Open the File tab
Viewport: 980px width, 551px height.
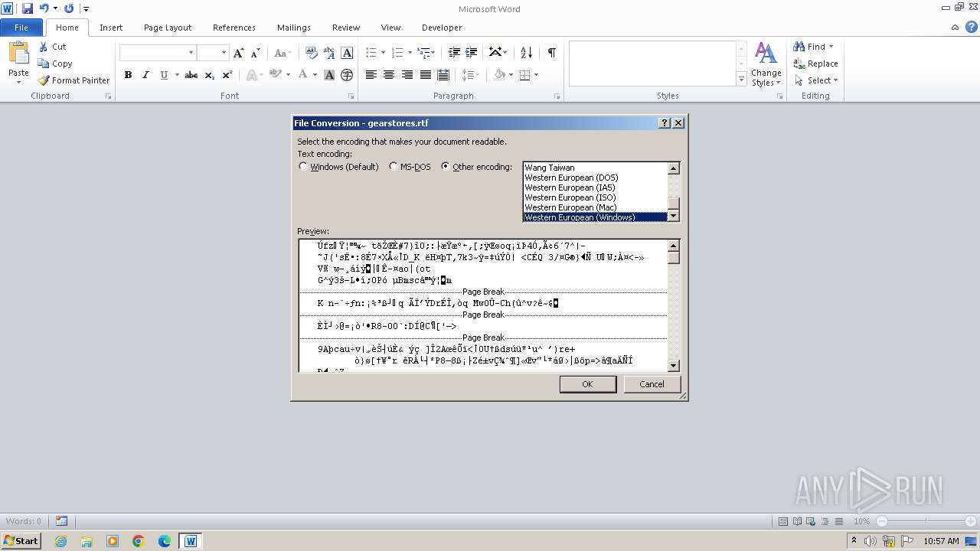(21, 28)
